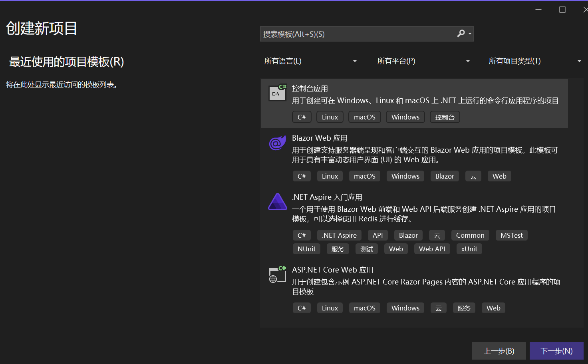Click the ASP.NET Core Web App icon
Viewport: 588px width, 364px height.
278,274
